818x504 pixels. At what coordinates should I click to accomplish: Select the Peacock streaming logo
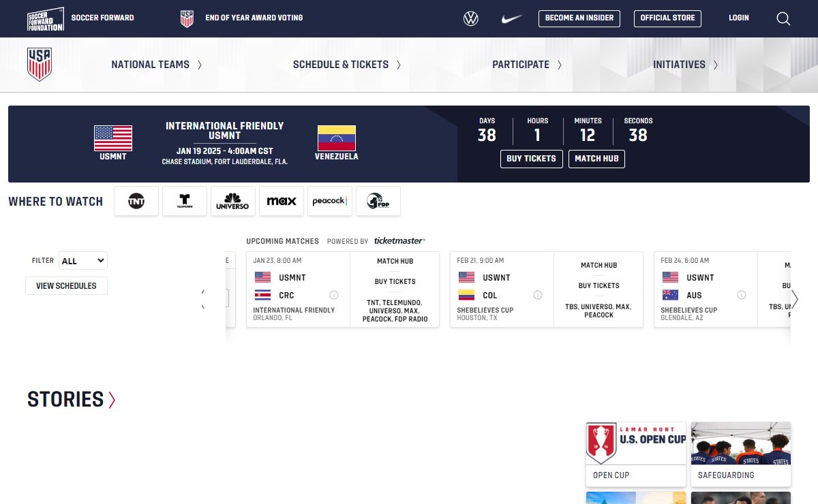tap(330, 201)
